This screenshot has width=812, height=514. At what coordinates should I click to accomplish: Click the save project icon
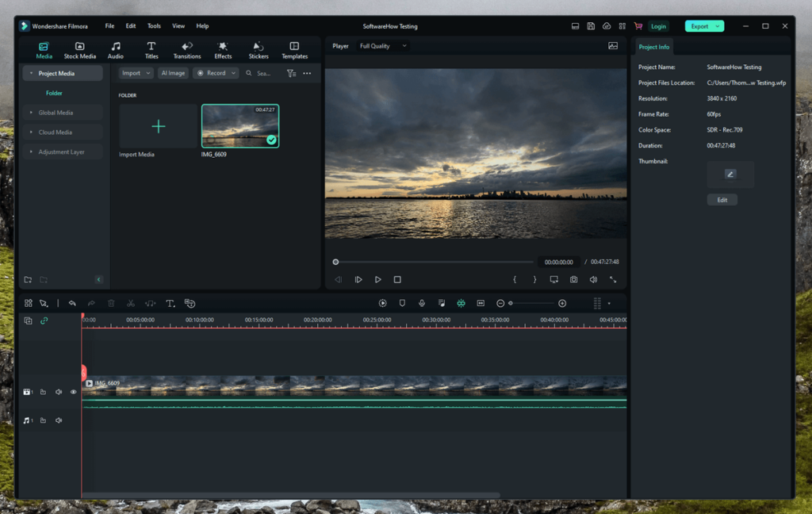coord(591,26)
